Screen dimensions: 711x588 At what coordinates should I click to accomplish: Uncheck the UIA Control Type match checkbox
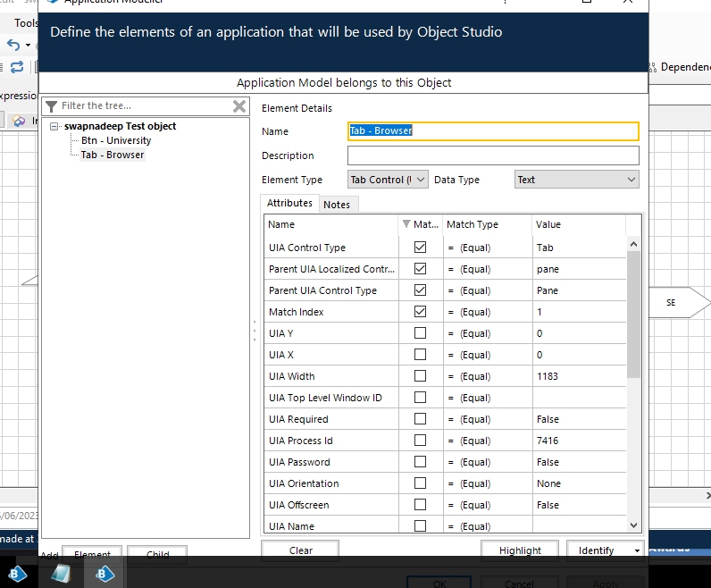click(420, 248)
